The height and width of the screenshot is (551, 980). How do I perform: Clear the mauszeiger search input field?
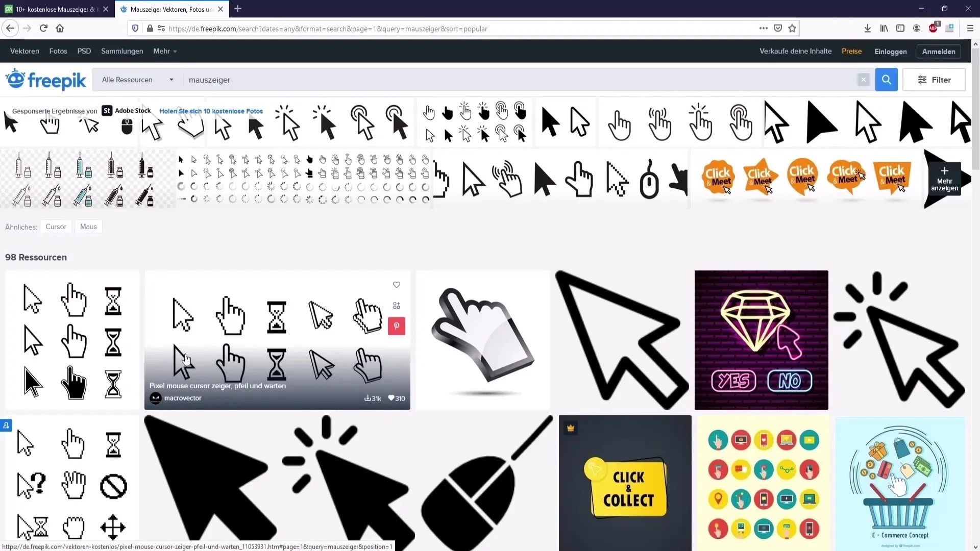coord(864,80)
